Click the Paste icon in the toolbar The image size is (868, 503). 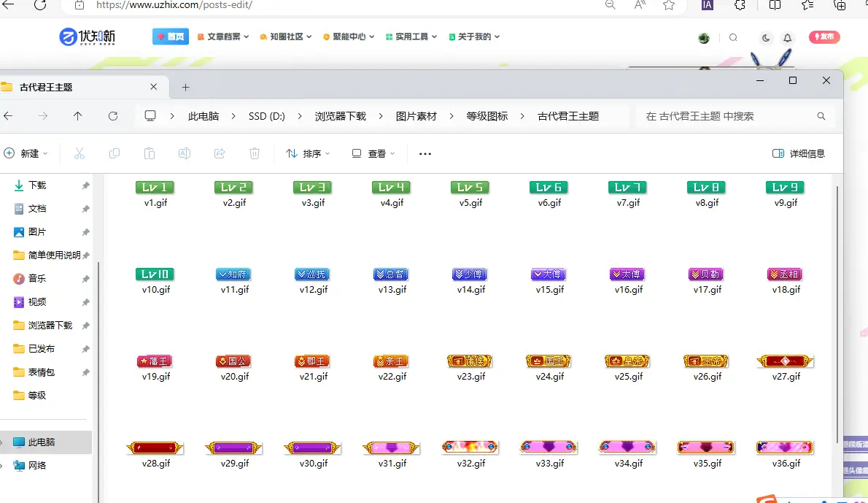pos(149,153)
